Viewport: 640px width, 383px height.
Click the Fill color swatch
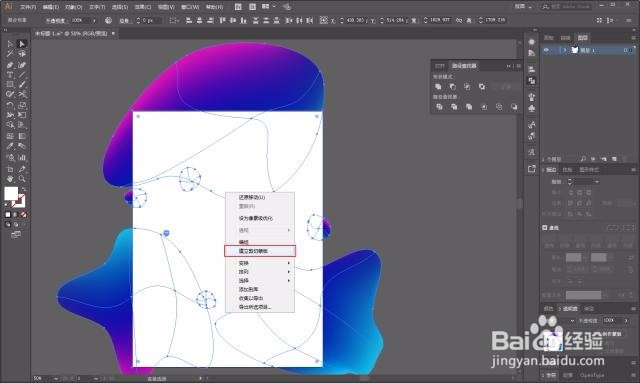tap(11, 193)
